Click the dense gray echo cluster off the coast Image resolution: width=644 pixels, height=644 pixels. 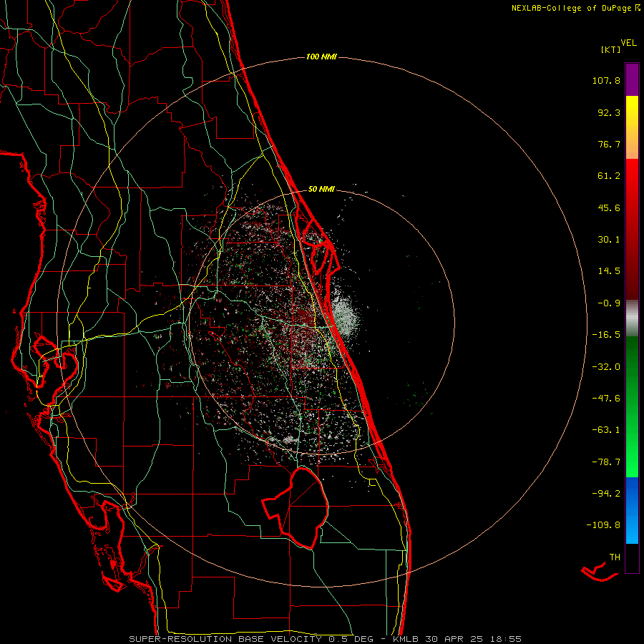tap(345, 316)
